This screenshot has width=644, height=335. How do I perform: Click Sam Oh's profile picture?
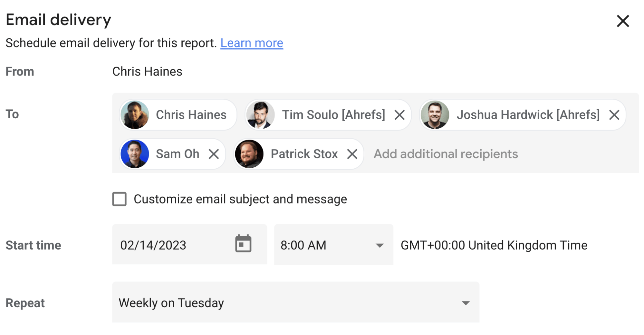(x=135, y=154)
